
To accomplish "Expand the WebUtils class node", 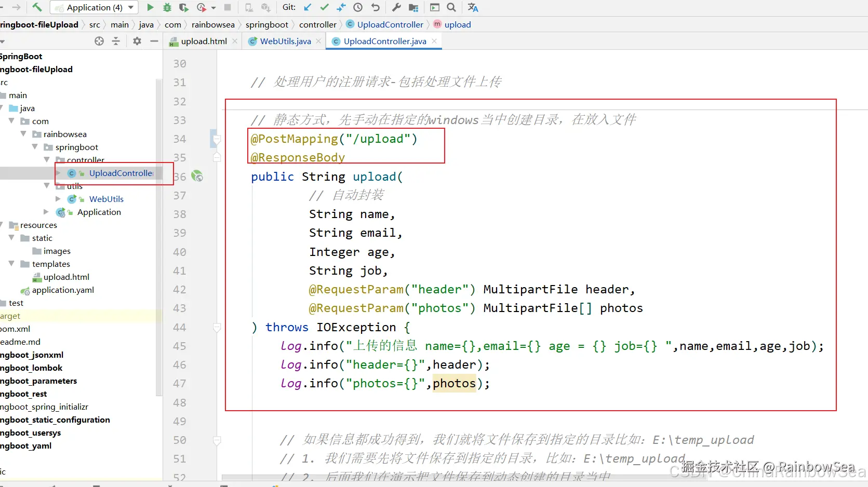I will point(58,199).
